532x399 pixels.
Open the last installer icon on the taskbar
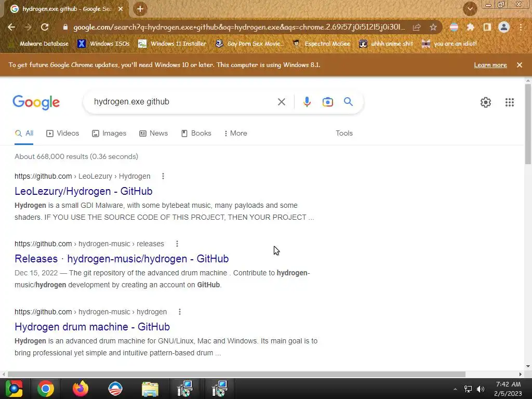[x=220, y=389]
